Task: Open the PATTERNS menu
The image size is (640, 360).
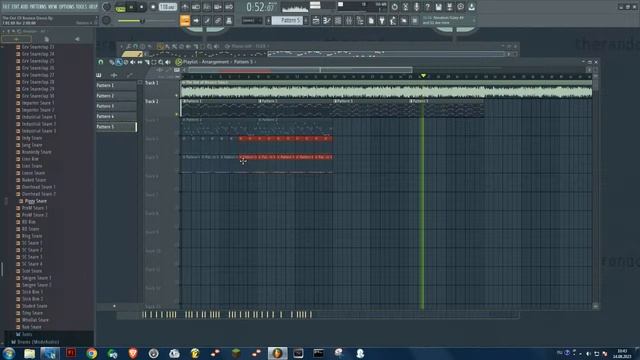Action: coord(38,7)
